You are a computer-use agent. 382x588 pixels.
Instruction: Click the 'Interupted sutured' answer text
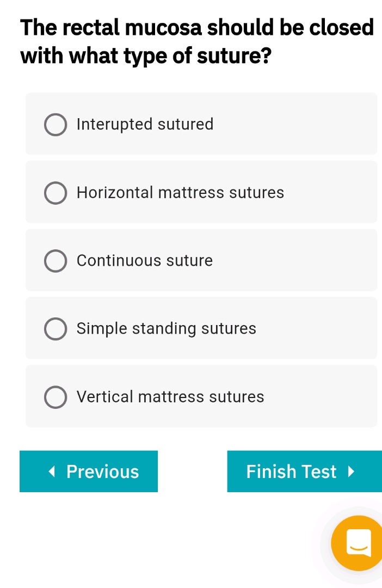click(145, 125)
